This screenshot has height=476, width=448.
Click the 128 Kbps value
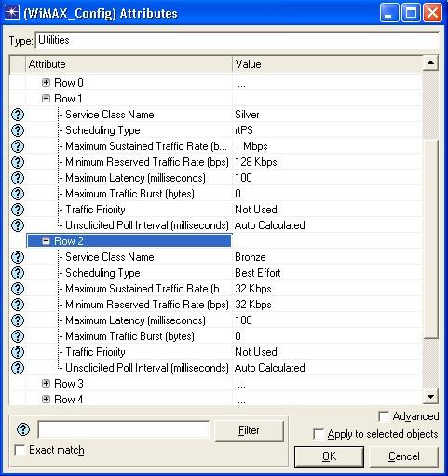[256, 162]
